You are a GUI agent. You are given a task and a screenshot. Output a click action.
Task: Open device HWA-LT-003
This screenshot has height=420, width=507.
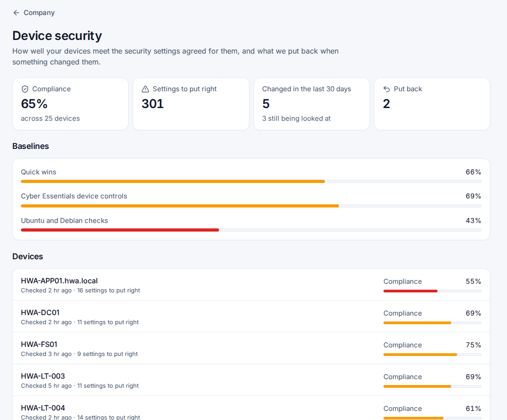click(251, 380)
